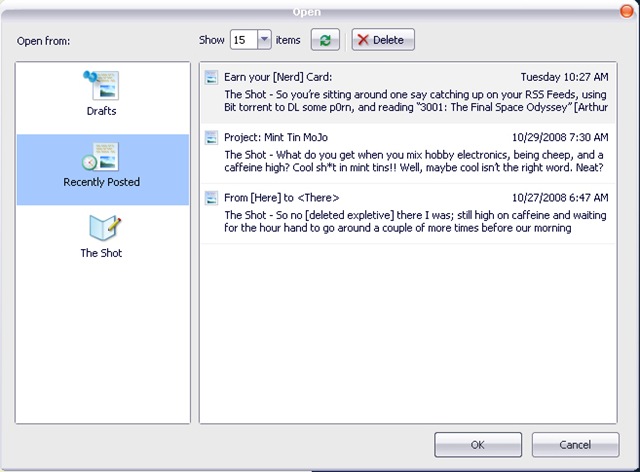Click the items count field showing 15
640x472 pixels.
[x=244, y=40]
